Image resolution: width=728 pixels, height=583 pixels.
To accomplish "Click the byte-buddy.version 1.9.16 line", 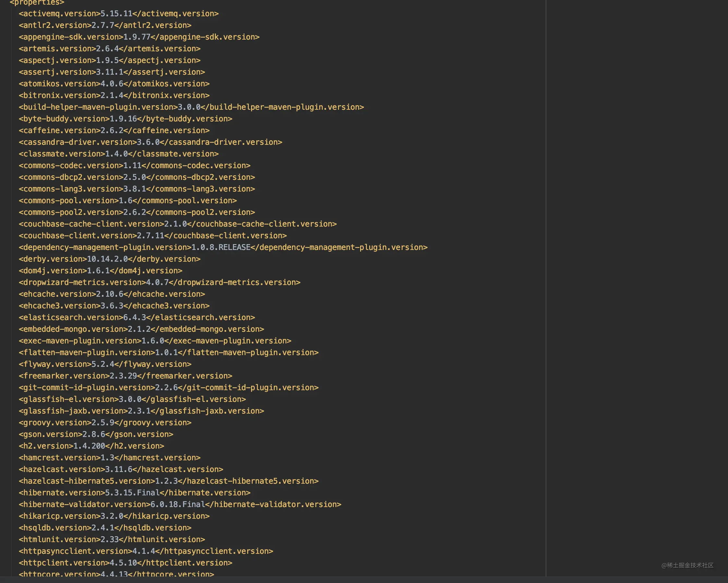I will (x=125, y=119).
